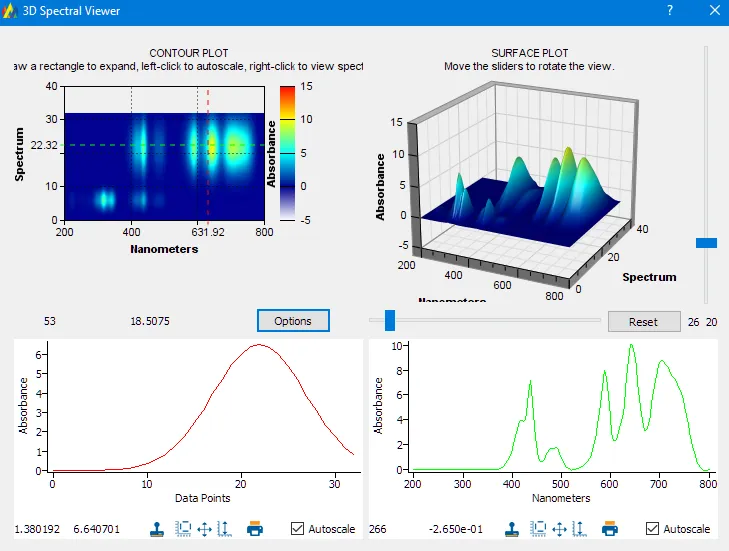Viewport: 729px width, 551px height.
Task: Left-click the contour plot to autoscale
Action: click(x=165, y=153)
